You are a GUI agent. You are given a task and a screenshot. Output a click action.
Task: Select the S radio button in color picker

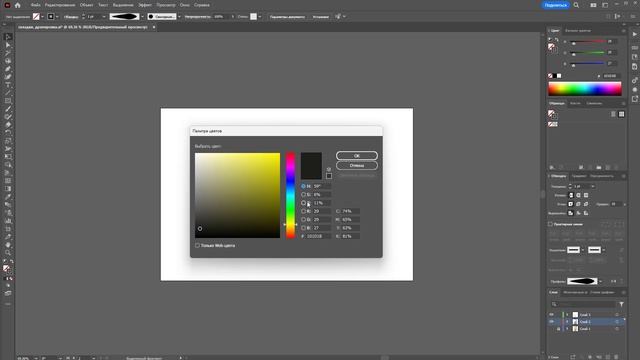303,194
